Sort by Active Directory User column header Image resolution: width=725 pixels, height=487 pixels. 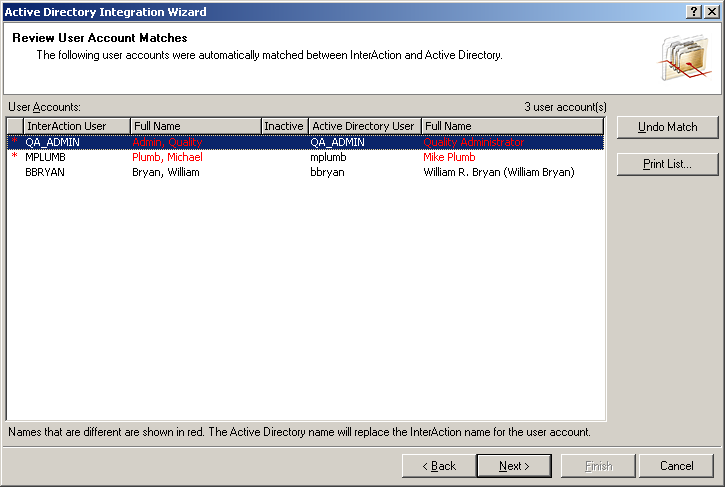365,126
